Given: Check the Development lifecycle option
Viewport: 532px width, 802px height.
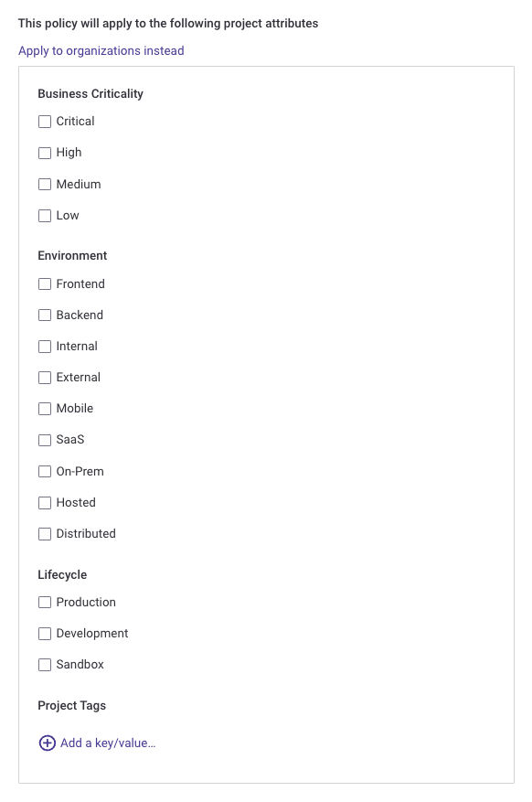Looking at the screenshot, I should point(45,633).
